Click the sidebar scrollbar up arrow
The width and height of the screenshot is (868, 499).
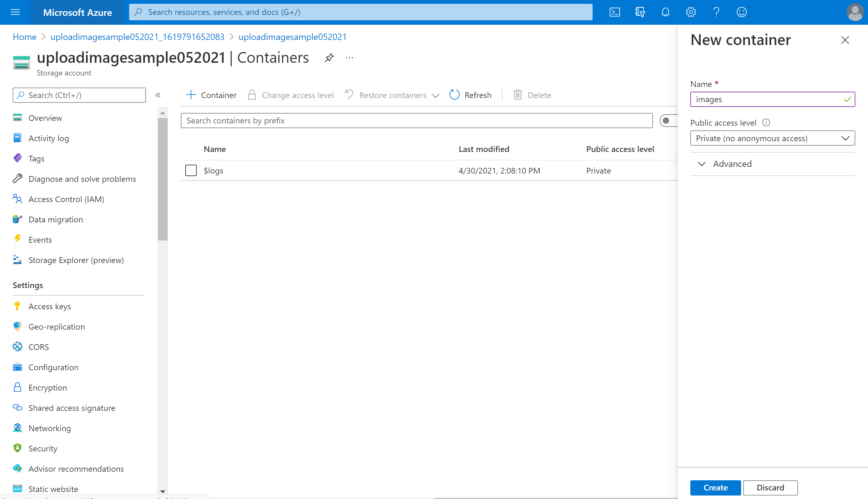click(x=163, y=113)
